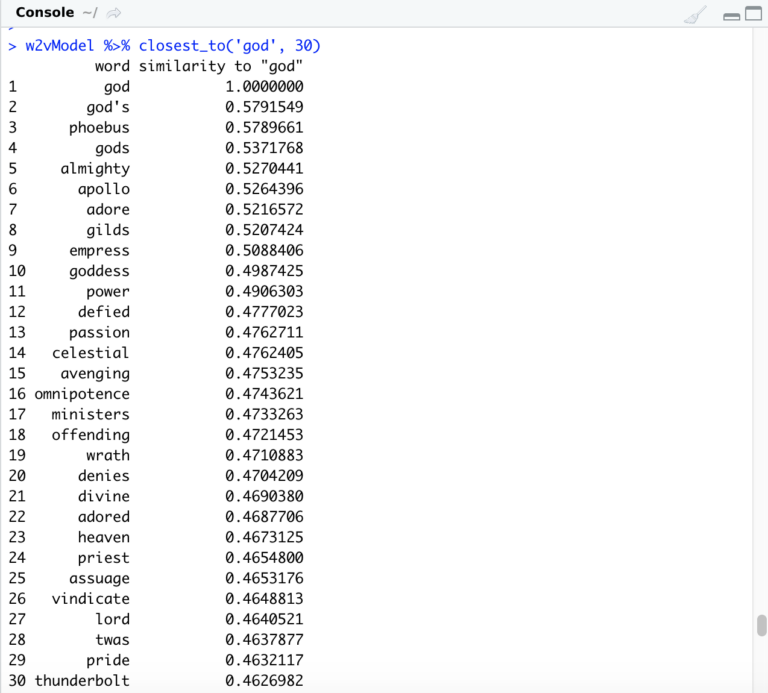Click the 'word' column header
The height and width of the screenshot is (693, 768).
pos(112,67)
